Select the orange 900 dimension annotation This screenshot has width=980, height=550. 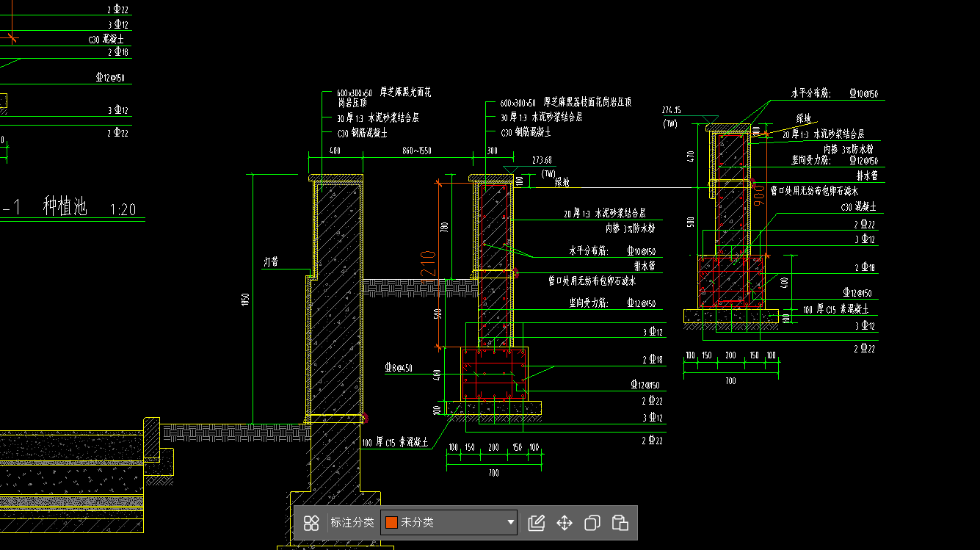tap(759, 195)
